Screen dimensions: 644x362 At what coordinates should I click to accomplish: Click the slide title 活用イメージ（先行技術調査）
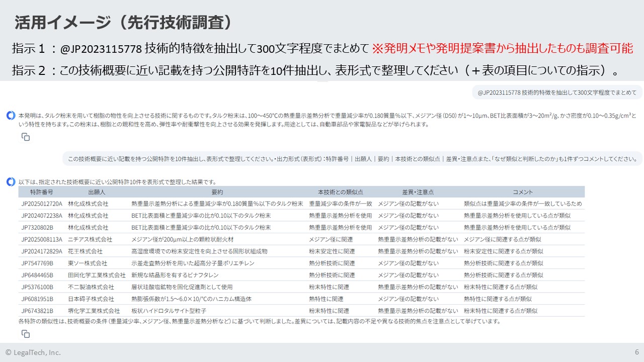(x=124, y=22)
